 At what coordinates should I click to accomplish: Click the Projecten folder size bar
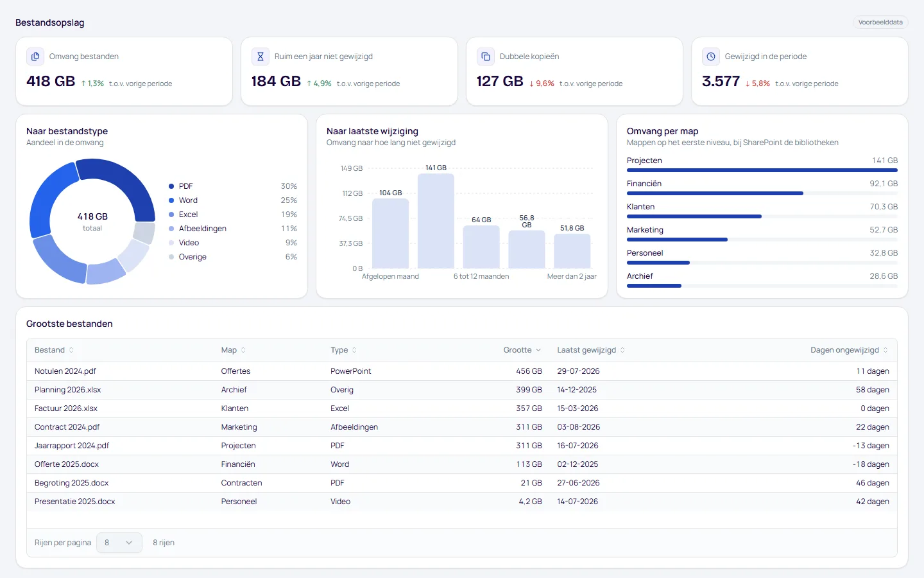click(x=762, y=170)
